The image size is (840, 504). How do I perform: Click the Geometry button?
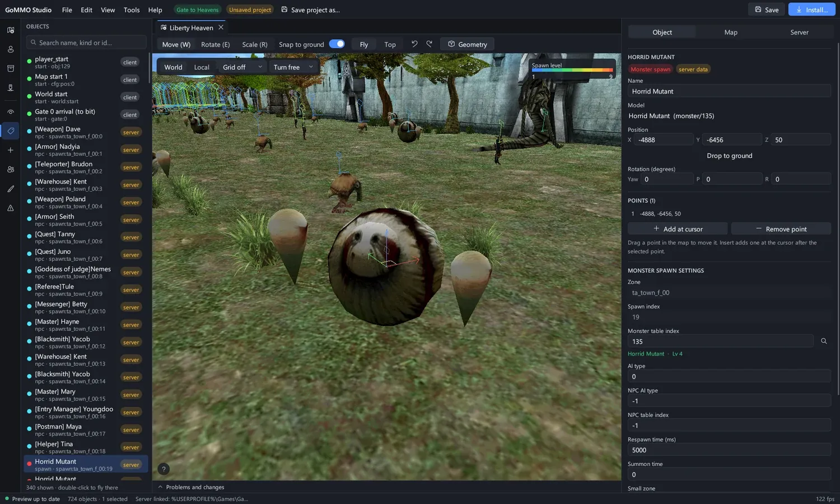pos(468,44)
